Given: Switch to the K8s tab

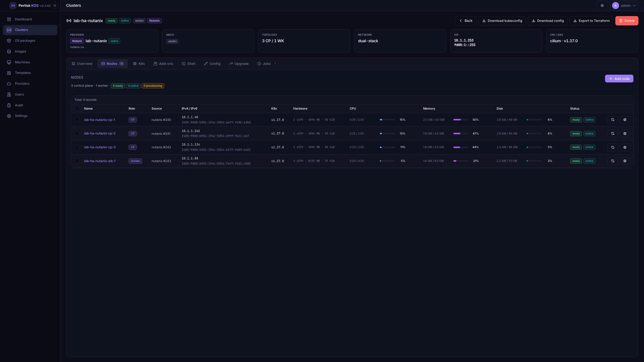Looking at the screenshot, I should [x=139, y=64].
